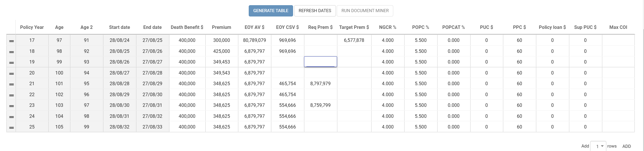Click the EOY AV cell showing 80,789,079
This screenshot has height=151, width=644.
point(255,40)
